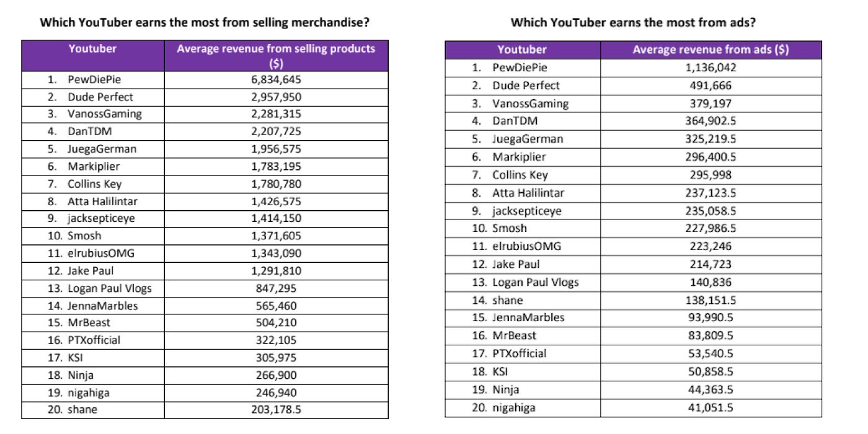
Task: Select the 2,957,950 Dude Perfect cell
Action: (x=276, y=97)
